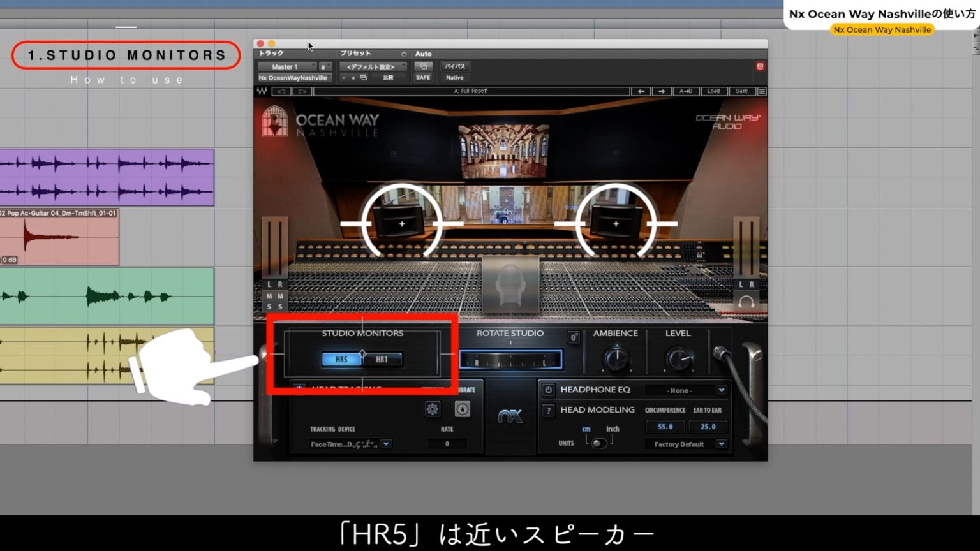The height and width of the screenshot is (551, 980).
Task: Toggle the cm/inch units switch
Action: point(598,443)
